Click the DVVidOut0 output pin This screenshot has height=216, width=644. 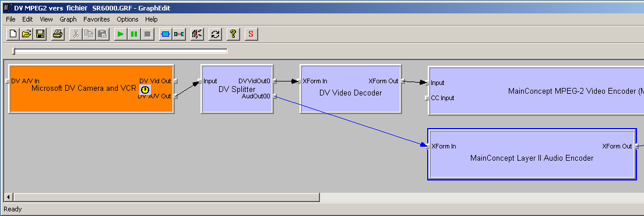click(x=275, y=81)
